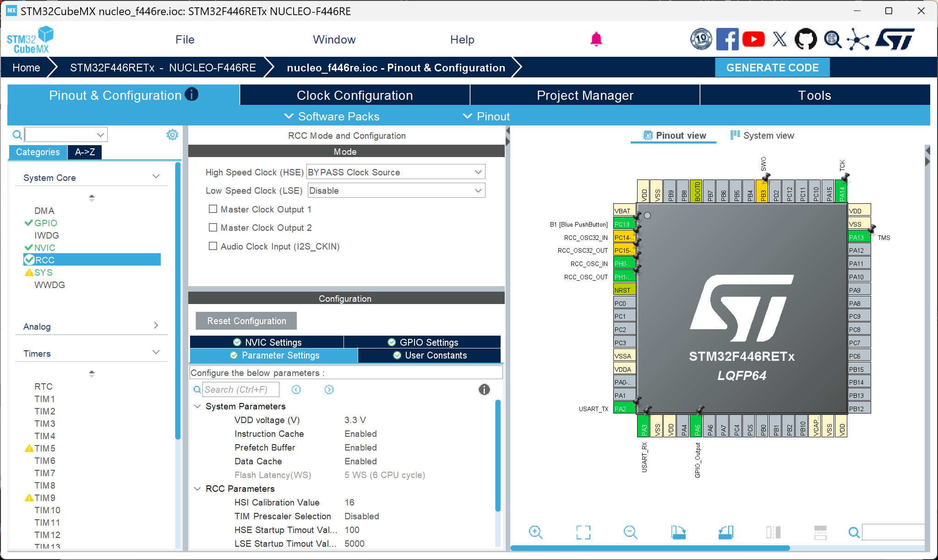Open the GitHub icon link
Viewport: 938px width, 560px height.
click(x=806, y=39)
